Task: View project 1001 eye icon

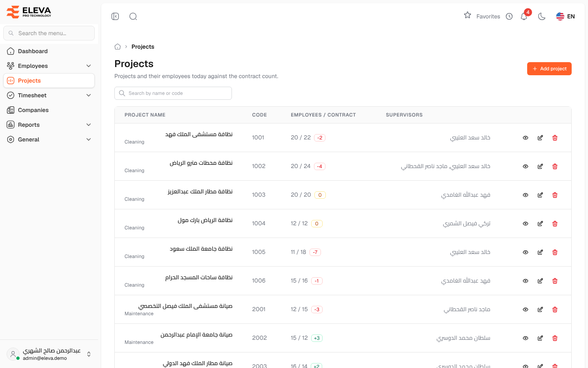Action: point(526,138)
